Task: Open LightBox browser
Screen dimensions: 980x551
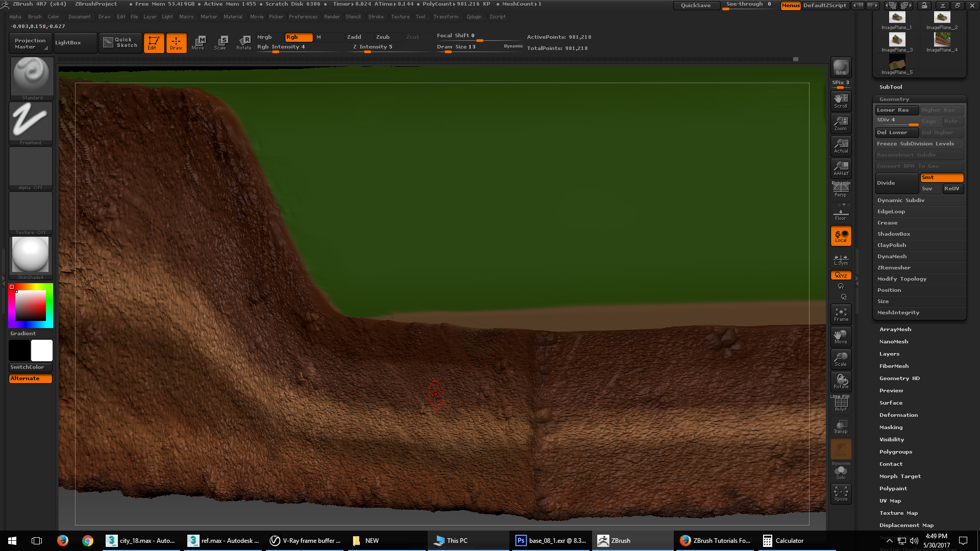Action: pyautogui.click(x=75, y=43)
